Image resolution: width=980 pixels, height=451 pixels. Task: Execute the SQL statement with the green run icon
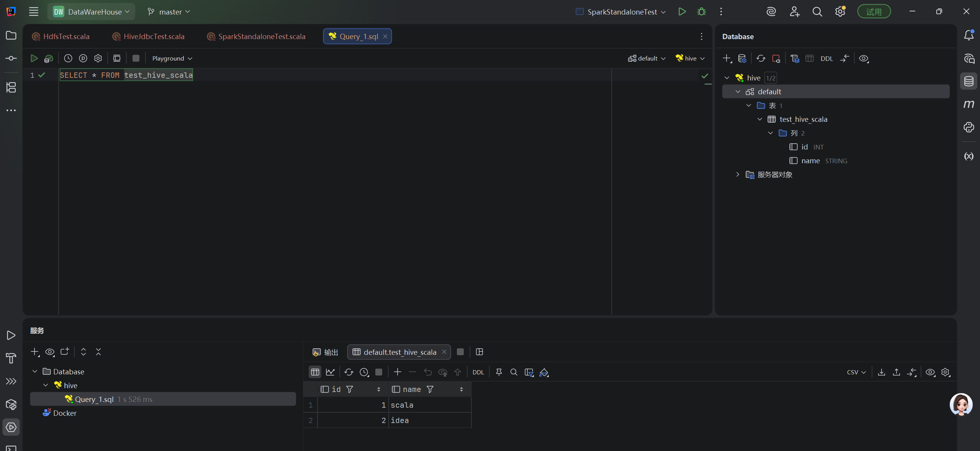[x=34, y=58]
